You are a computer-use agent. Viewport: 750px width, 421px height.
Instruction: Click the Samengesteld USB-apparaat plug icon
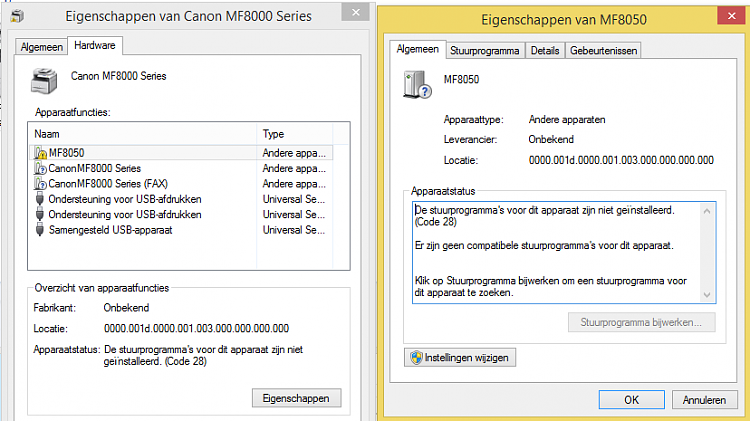(40, 230)
